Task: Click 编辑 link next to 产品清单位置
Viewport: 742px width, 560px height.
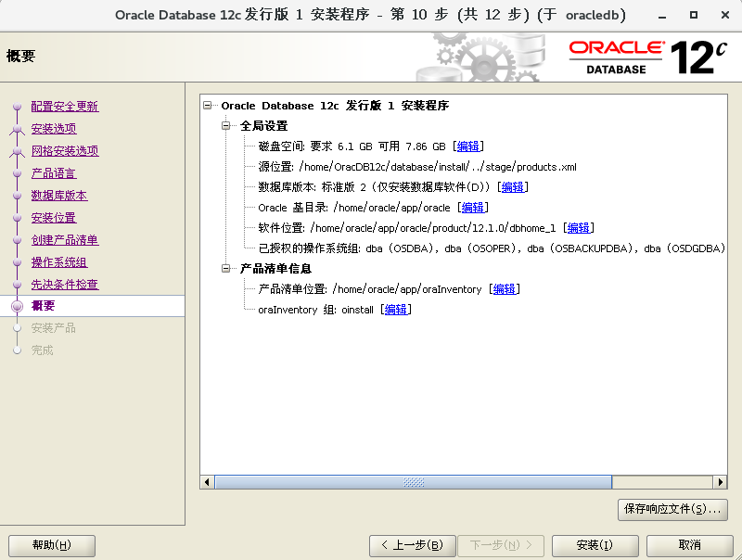Action: (x=504, y=288)
